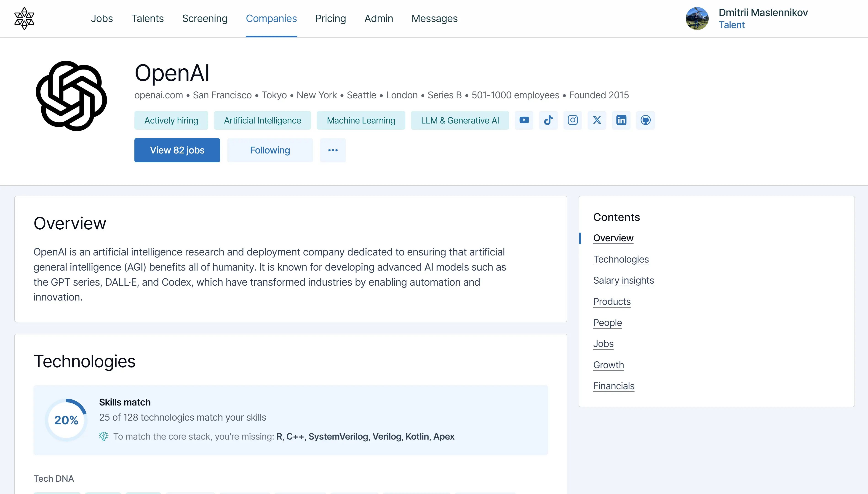Jump to People in Contents
Viewport: 868px width, 494px height.
608,323
